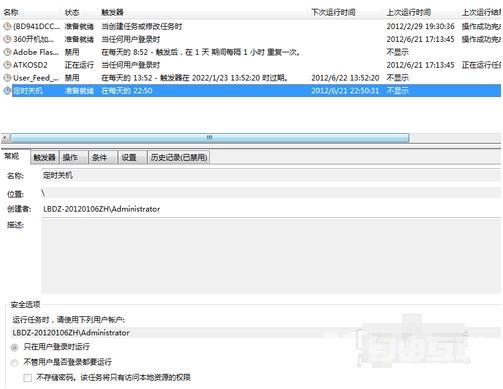503x389 pixels.
Task: Open the 操作 tab
Action: click(74, 157)
